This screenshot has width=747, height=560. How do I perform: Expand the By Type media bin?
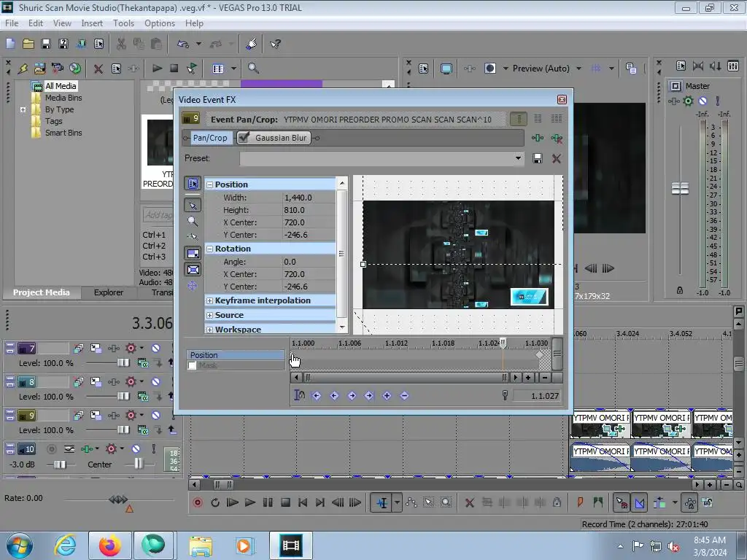point(23,109)
